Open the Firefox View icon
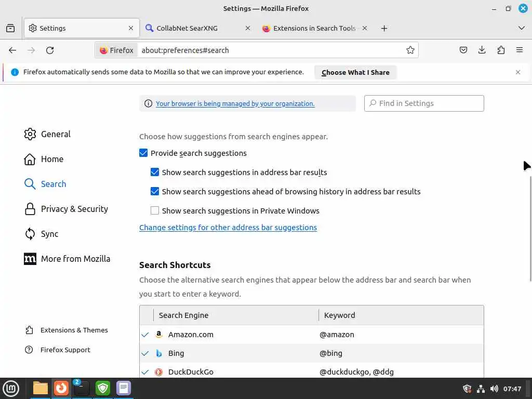 click(x=10, y=28)
